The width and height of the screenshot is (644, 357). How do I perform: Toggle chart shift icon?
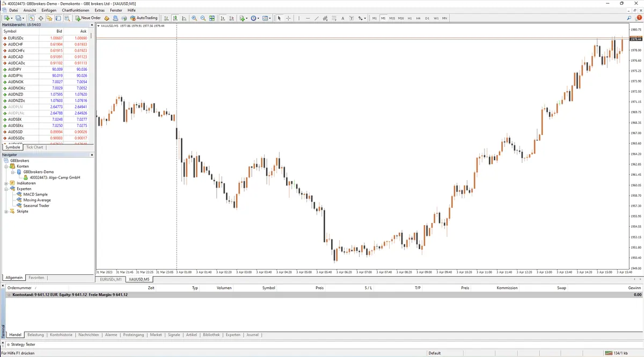(232, 18)
